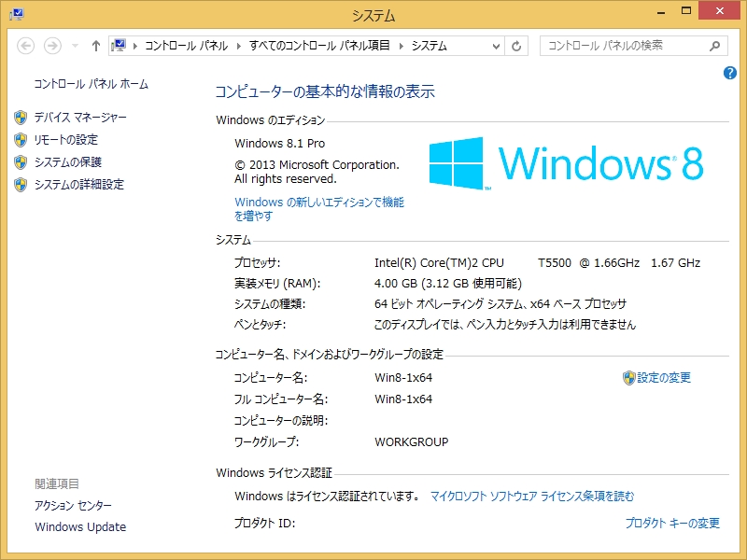Image resolution: width=747 pixels, height=560 pixels.
Task: Maximize the システム window
Action: coord(686,11)
